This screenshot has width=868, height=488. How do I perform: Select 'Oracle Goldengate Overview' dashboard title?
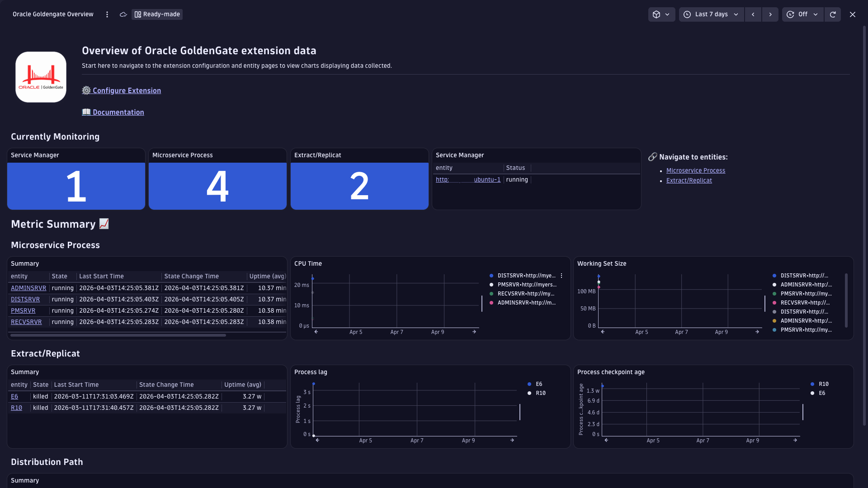[53, 14]
